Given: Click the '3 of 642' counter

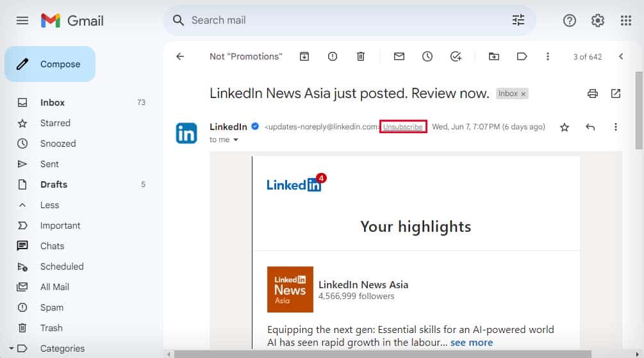Looking at the screenshot, I should (x=588, y=56).
